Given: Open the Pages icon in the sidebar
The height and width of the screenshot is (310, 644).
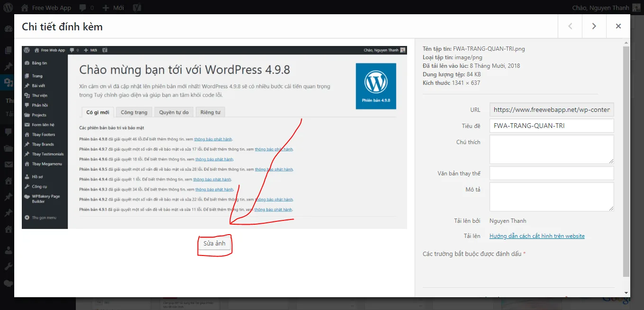Looking at the screenshot, I should [x=8, y=50].
